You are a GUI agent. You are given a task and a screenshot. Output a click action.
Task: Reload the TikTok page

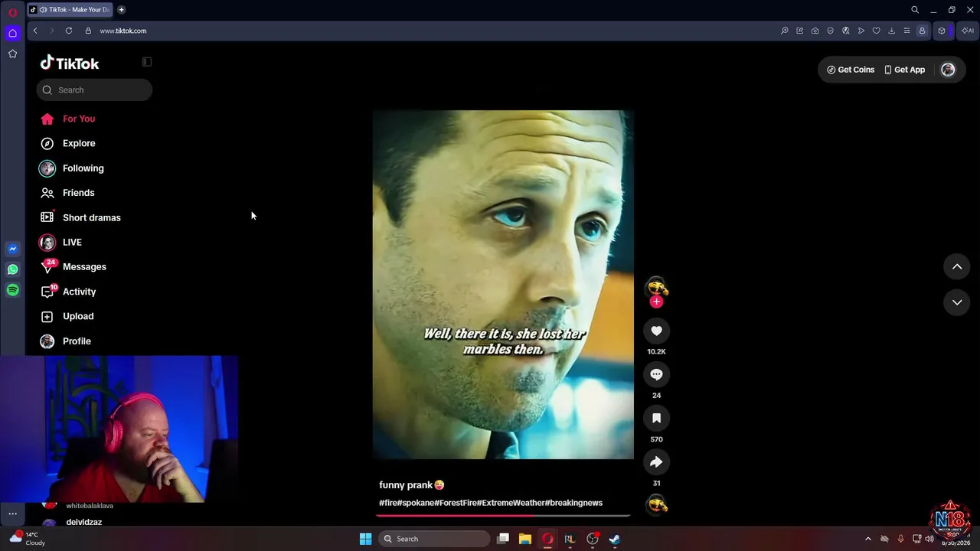point(69,31)
